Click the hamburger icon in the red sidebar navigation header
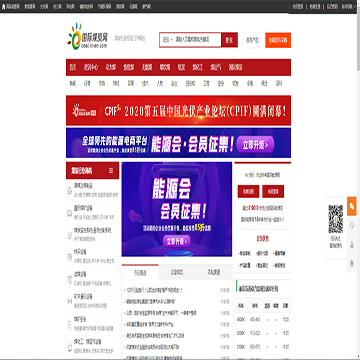Screen dimensions: 360x360 tap(111, 171)
